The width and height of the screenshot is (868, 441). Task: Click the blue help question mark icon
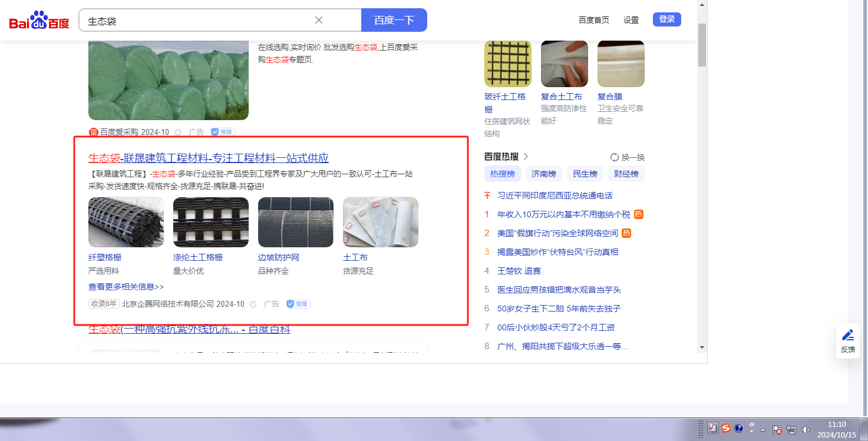click(x=739, y=428)
